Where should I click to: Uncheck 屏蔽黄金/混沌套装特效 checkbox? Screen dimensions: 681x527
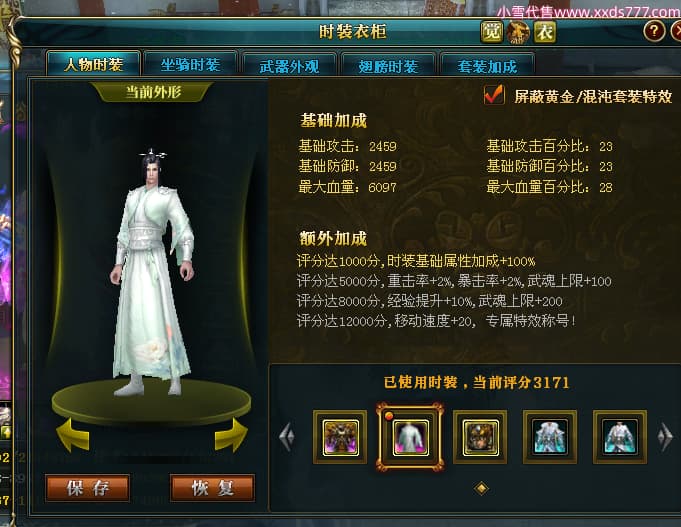click(494, 95)
